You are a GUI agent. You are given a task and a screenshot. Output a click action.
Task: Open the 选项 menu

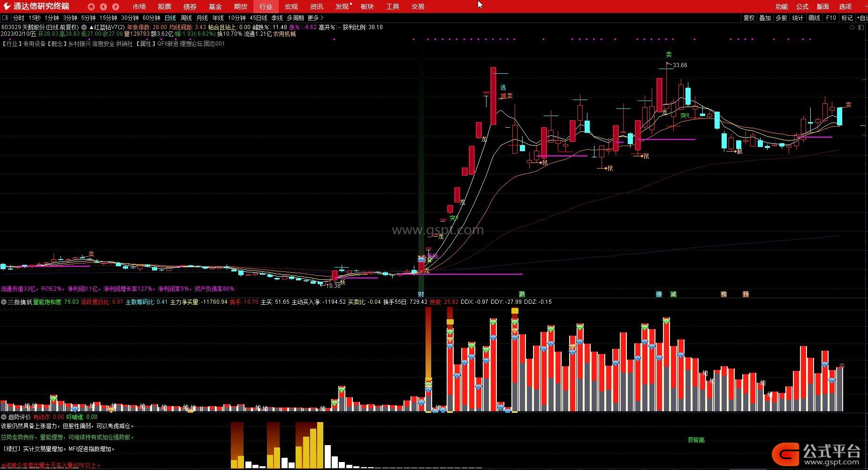click(x=845, y=7)
